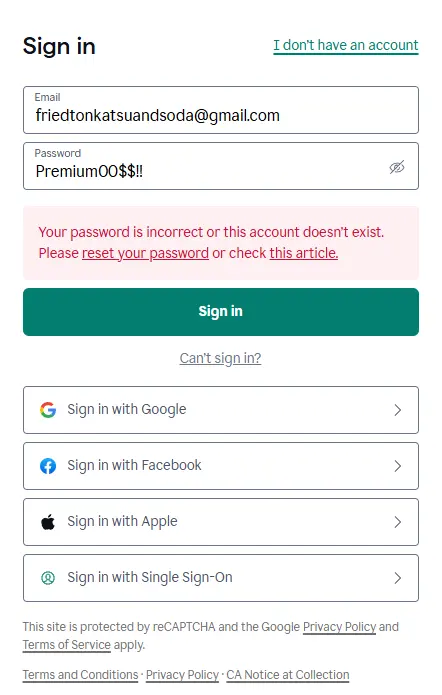Follow the "reset your password" link
442x695 pixels.
point(145,253)
